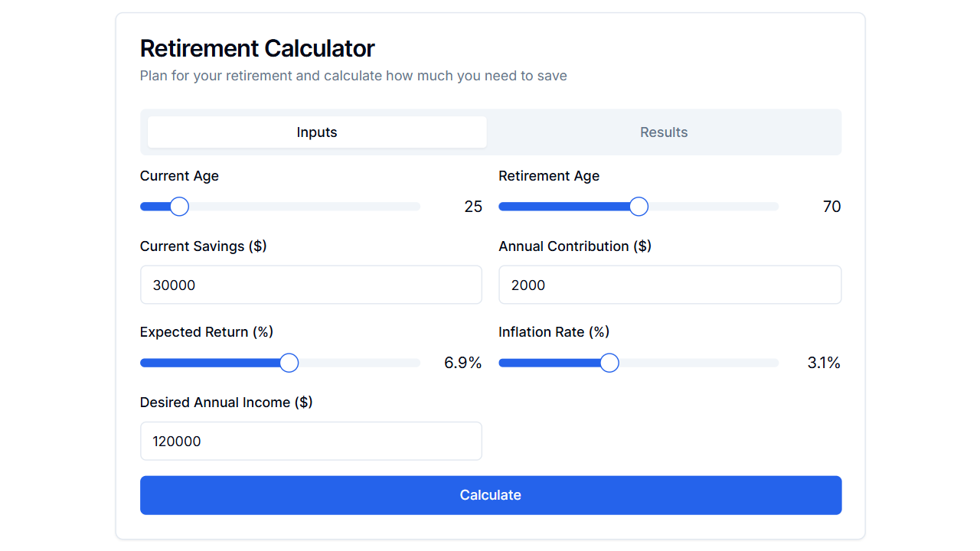This screenshot has height=551, width=980.
Task: Click the 6.9% Expected Return value label
Action: click(x=462, y=362)
